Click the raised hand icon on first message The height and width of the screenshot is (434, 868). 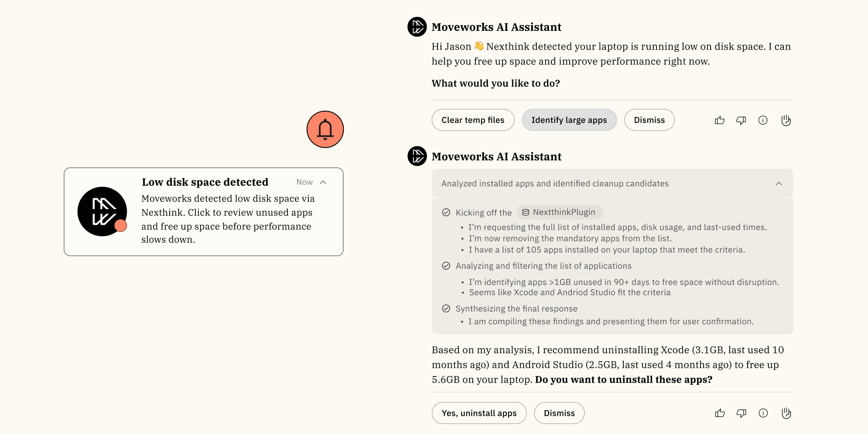pos(786,120)
